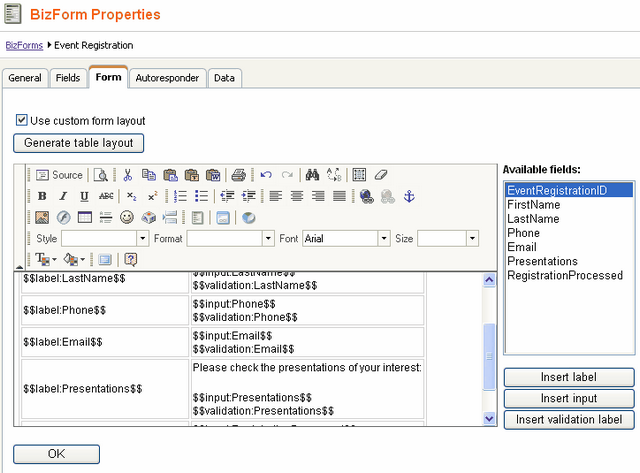This screenshot has width=640, height=473.
Task: Click the Paste icon
Action: pos(170,175)
